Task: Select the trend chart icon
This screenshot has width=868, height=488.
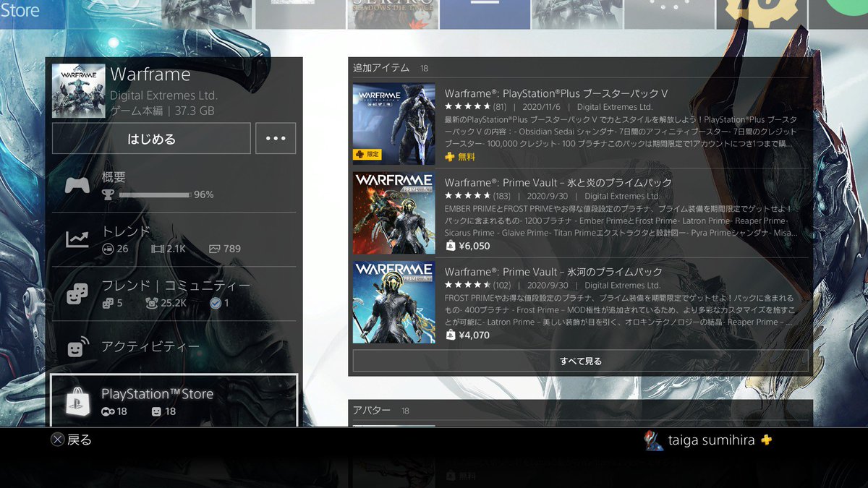Action: coord(77,239)
